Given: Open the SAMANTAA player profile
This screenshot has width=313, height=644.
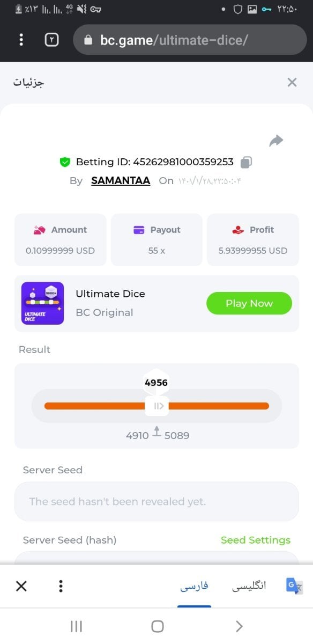Looking at the screenshot, I should coord(121,180).
